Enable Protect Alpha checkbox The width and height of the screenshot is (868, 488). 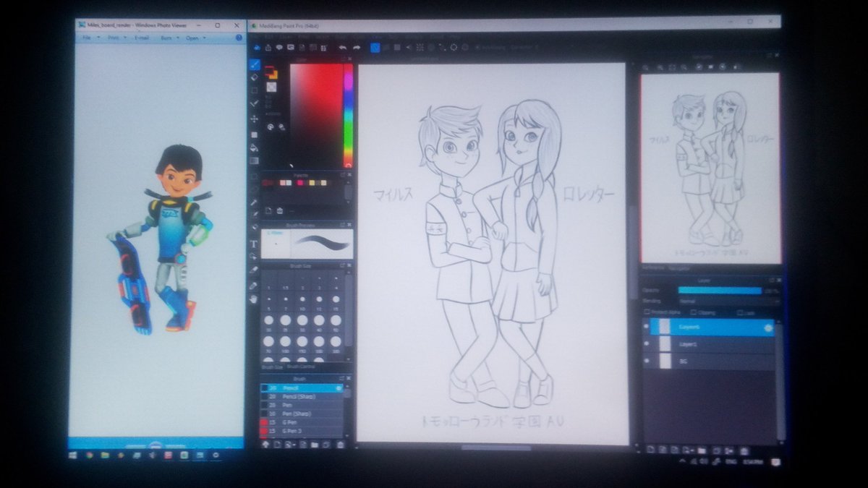click(x=647, y=312)
